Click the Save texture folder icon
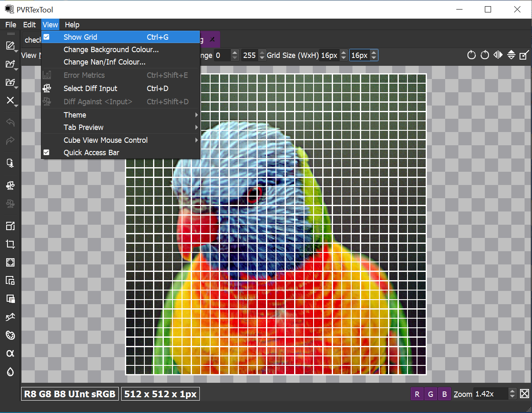This screenshot has height=413, width=532. (x=10, y=82)
